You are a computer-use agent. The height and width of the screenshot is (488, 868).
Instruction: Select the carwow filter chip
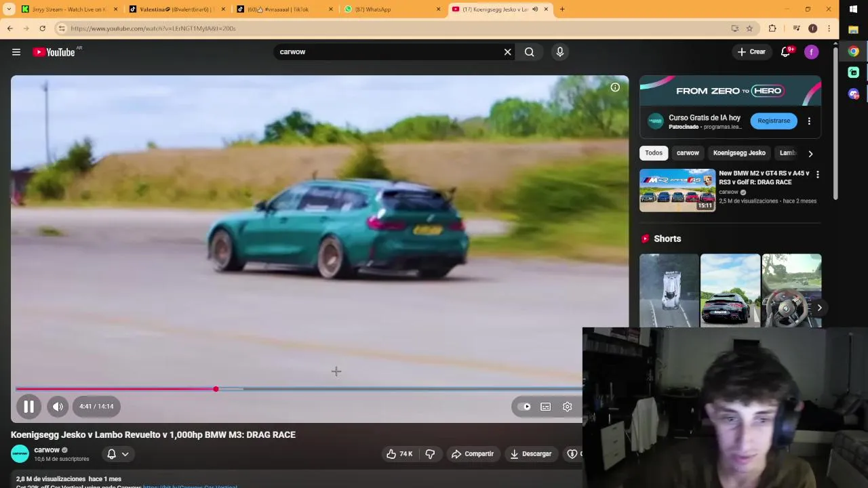(688, 153)
